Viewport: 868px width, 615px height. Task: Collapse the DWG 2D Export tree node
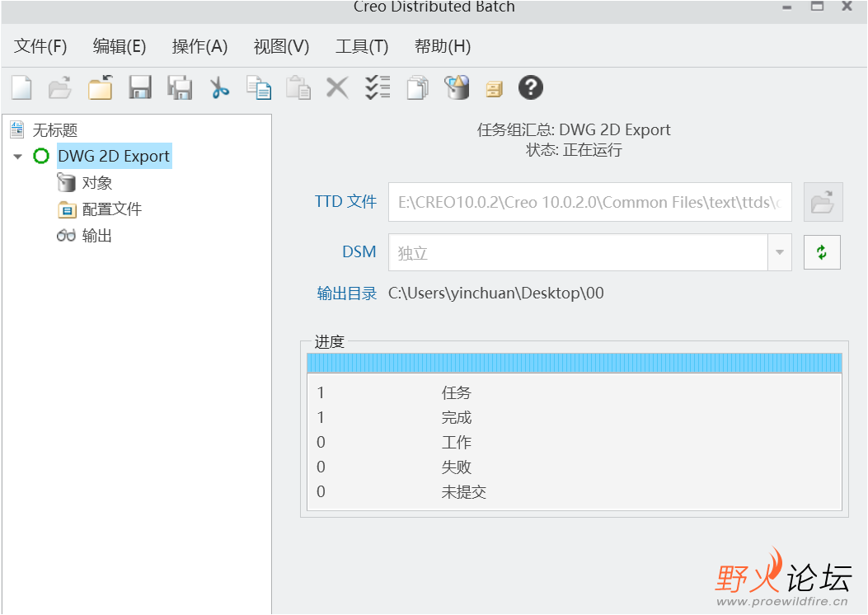pos(17,157)
